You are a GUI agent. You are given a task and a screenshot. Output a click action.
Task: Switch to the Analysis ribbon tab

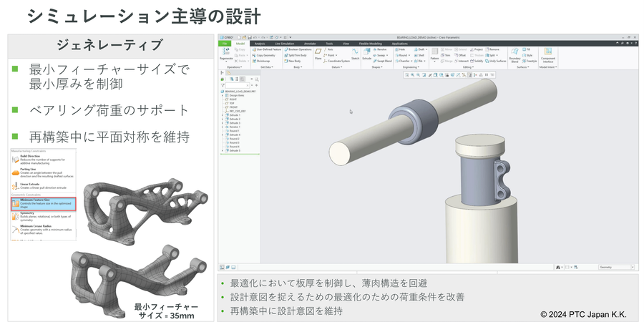259,43
